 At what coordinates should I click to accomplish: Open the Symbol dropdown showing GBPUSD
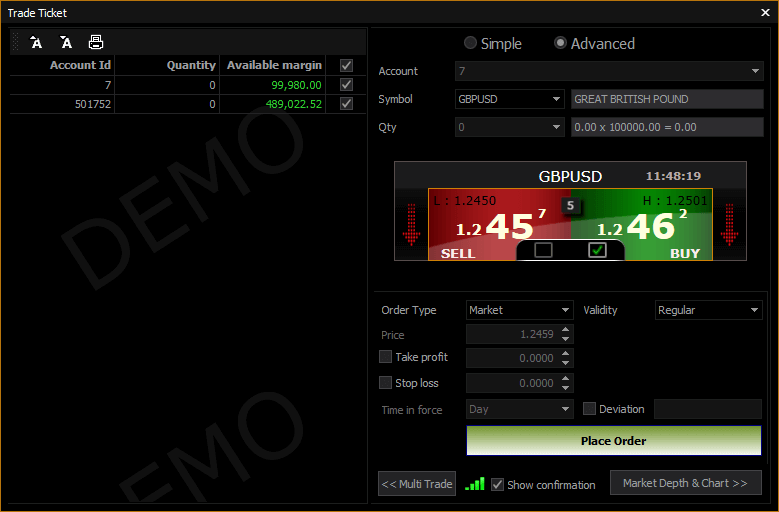[x=509, y=99]
